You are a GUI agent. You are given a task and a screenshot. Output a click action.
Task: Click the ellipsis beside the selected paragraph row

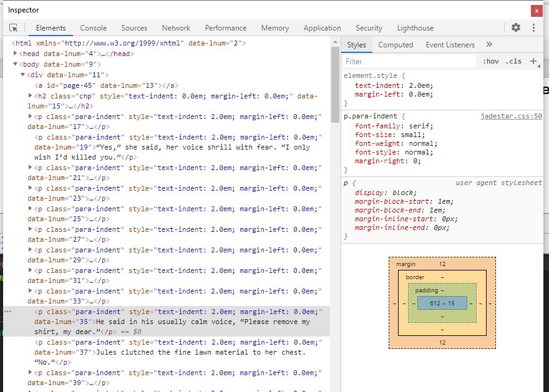click(7, 311)
